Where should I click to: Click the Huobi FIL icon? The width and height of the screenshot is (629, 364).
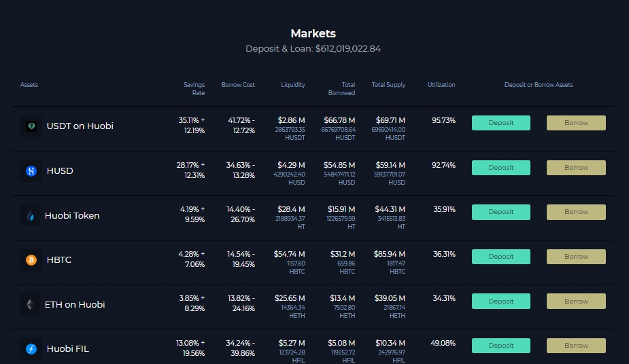[31, 349]
